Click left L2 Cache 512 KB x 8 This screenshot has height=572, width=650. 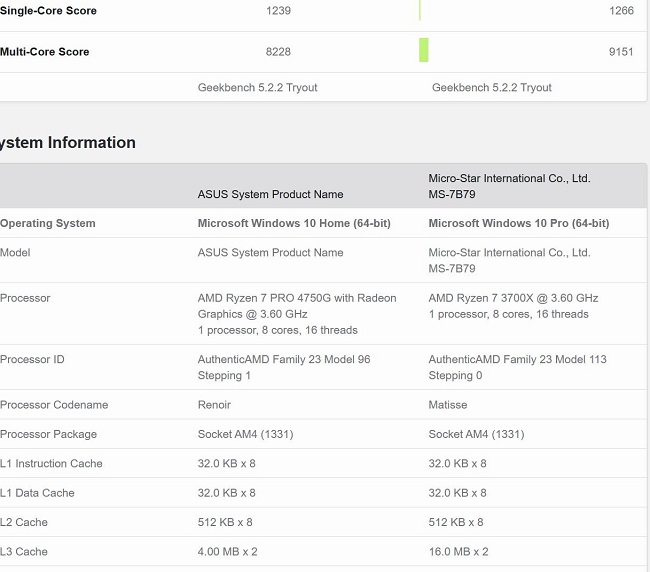(x=225, y=522)
